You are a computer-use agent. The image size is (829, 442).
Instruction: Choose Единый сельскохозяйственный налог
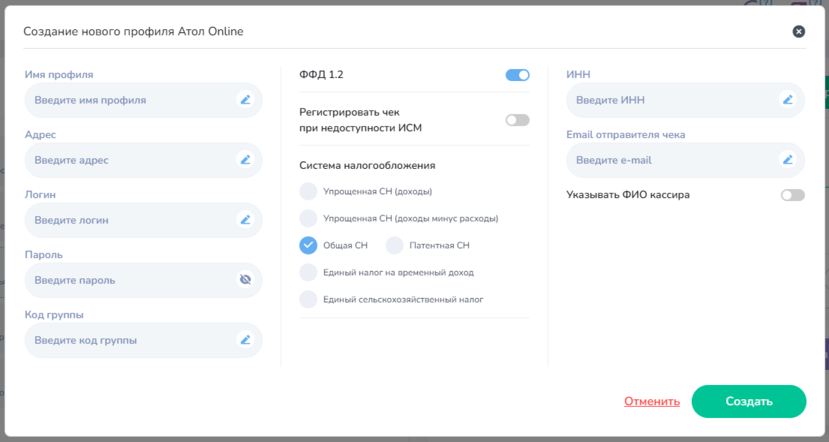308,299
